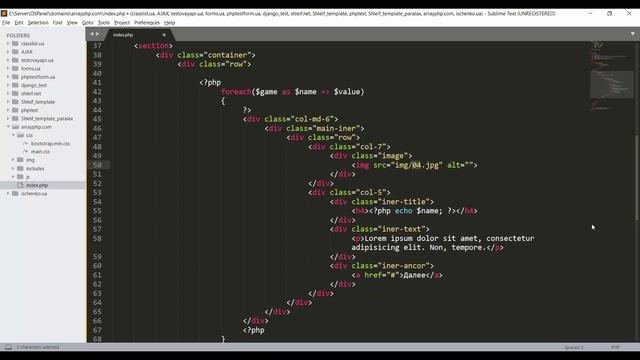Expand the shleif.net folder
Viewport: 640px width, 360px height.
point(8,93)
